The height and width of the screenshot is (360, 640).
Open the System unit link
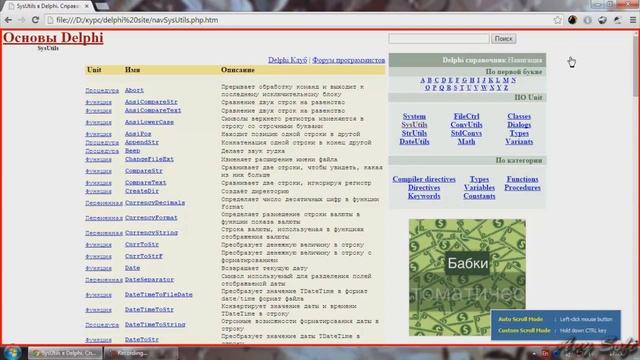click(414, 116)
